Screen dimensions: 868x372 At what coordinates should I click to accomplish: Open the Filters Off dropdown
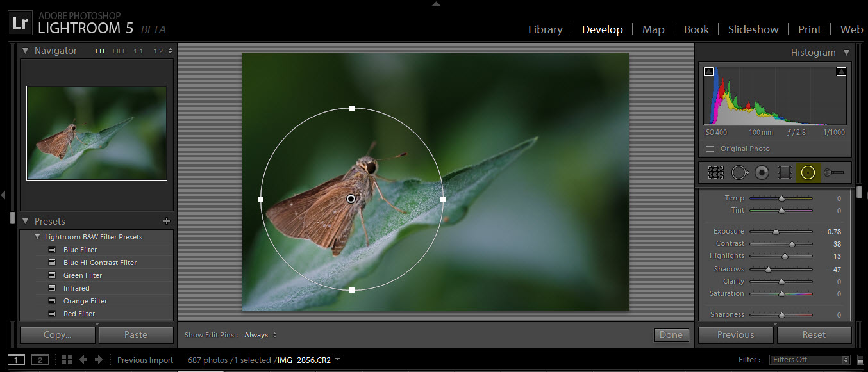point(810,360)
